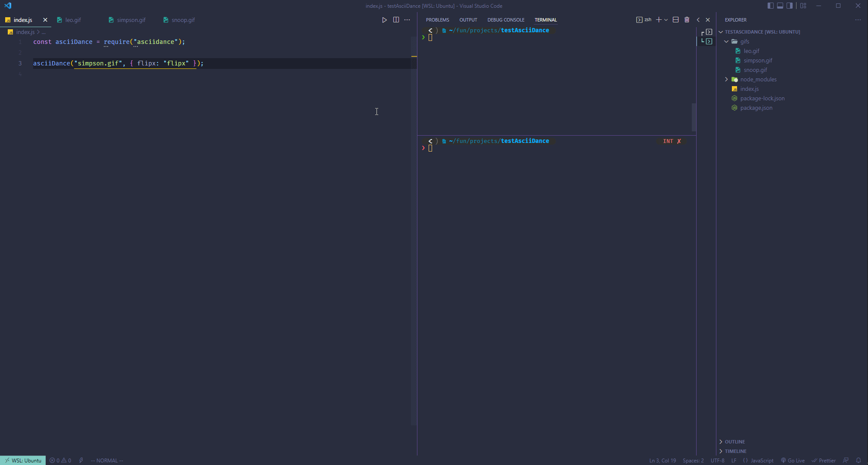Select snoop.gif in Explorer panel

pyautogui.click(x=754, y=69)
